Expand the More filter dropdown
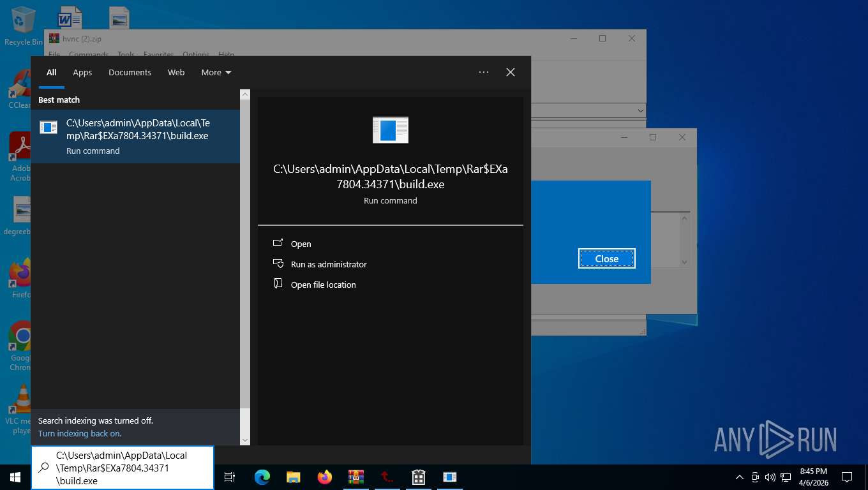This screenshot has height=490, width=868. 216,72
